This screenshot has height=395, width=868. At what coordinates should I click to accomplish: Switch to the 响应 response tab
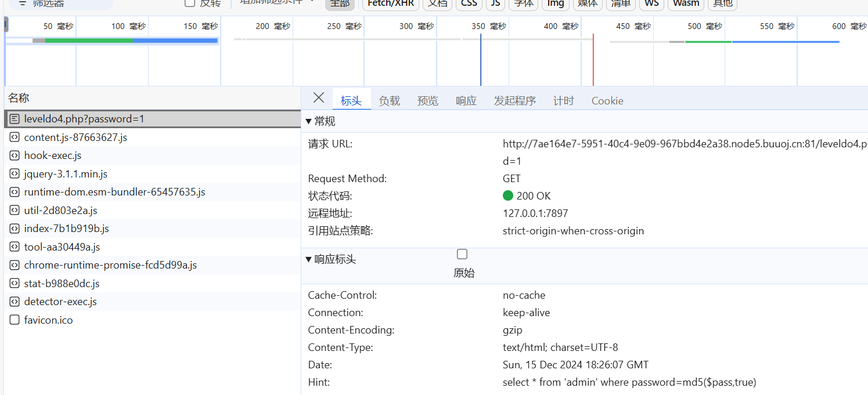click(x=466, y=100)
